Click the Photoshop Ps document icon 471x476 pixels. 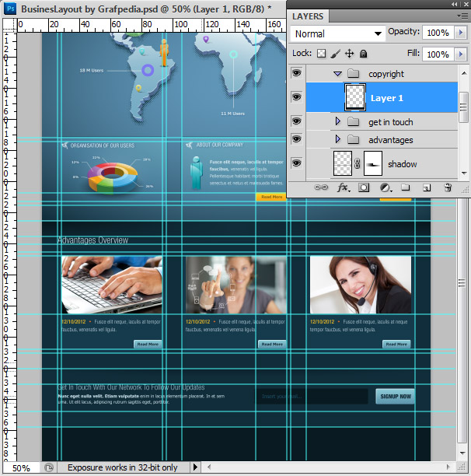point(10,9)
